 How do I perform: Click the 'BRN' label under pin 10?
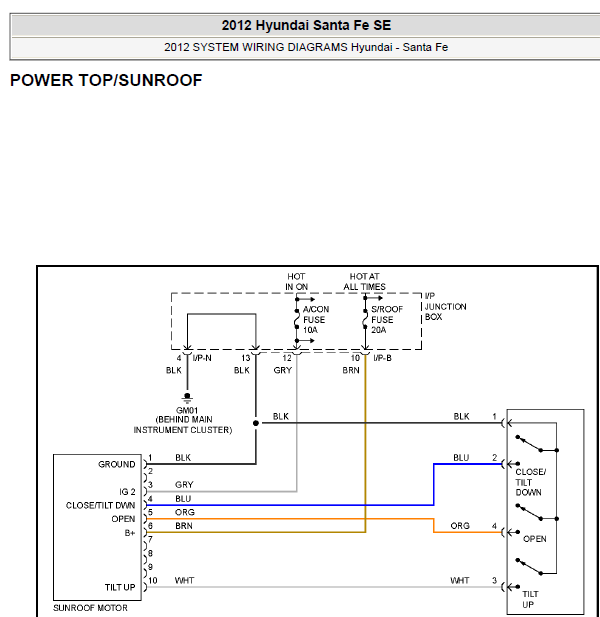click(351, 371)
